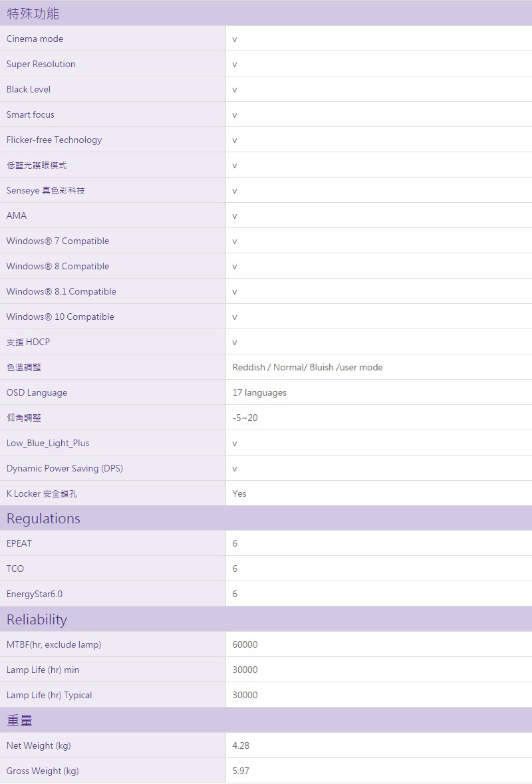Image resolution: width=532 pixels, height=784 pixels.
Task: Click the Regulations section header
Action: point(43,519)
